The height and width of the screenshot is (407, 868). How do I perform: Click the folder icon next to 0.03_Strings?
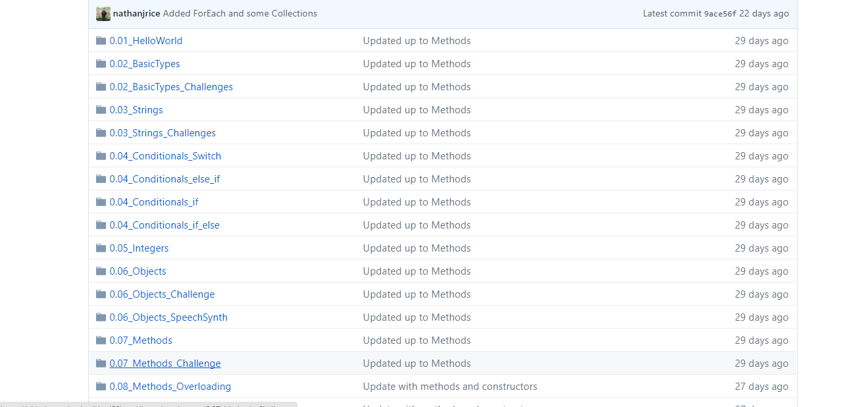point(101,110)
